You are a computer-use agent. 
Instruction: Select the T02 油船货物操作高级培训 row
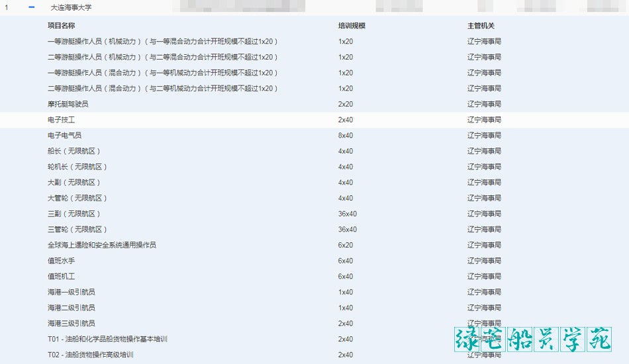[x=314, y=354]
